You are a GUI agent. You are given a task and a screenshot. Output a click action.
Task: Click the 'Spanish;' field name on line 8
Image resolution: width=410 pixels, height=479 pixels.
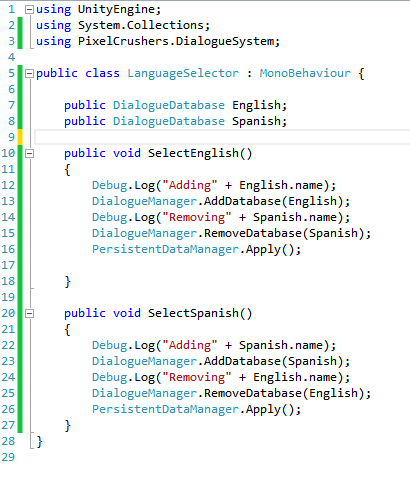(259, 121)
